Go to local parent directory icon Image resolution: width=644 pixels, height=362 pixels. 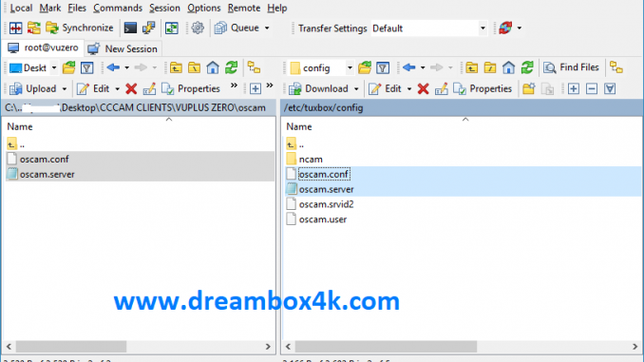point(176,67)
